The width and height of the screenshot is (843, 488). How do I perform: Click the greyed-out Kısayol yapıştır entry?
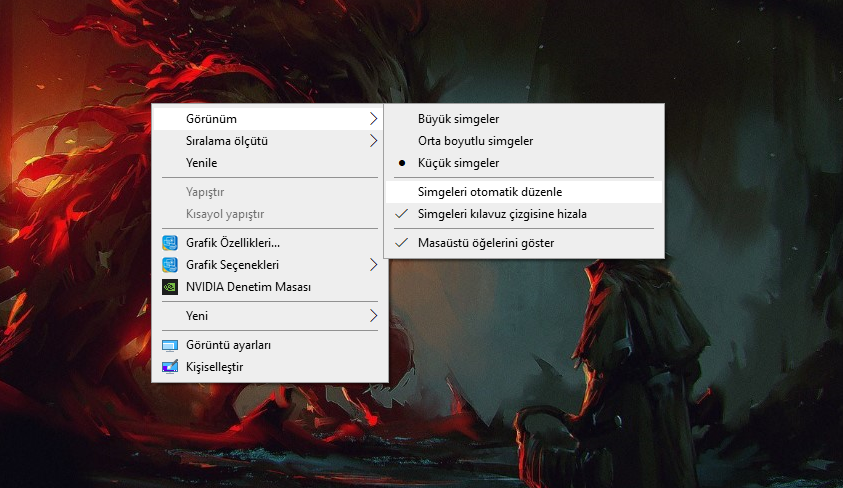tap(270, 214)
